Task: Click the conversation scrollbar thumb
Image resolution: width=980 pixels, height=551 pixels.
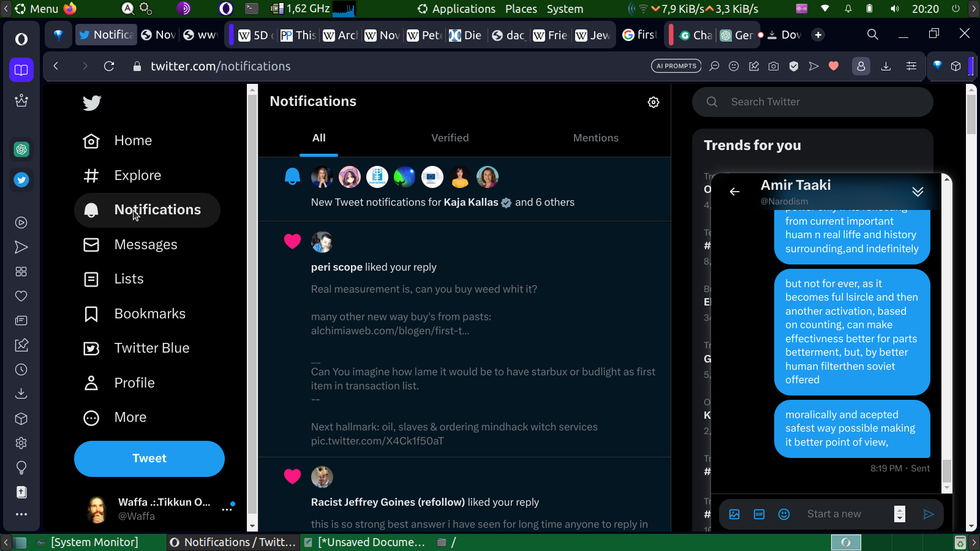Action: [947, 471]
